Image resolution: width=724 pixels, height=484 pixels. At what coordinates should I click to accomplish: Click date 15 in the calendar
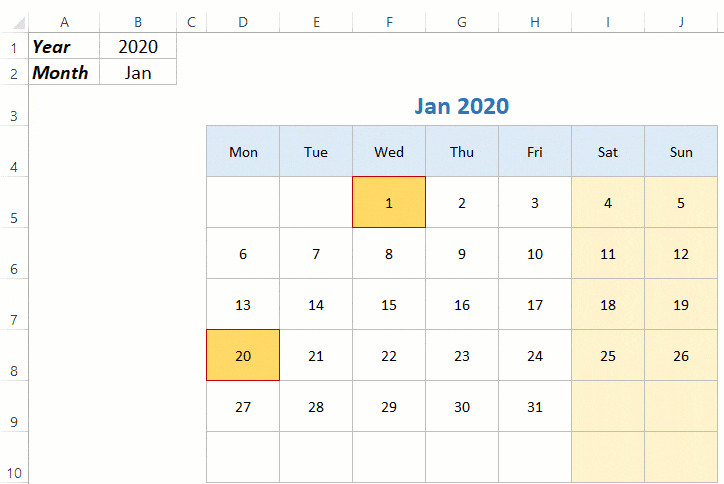click(389, 305)
